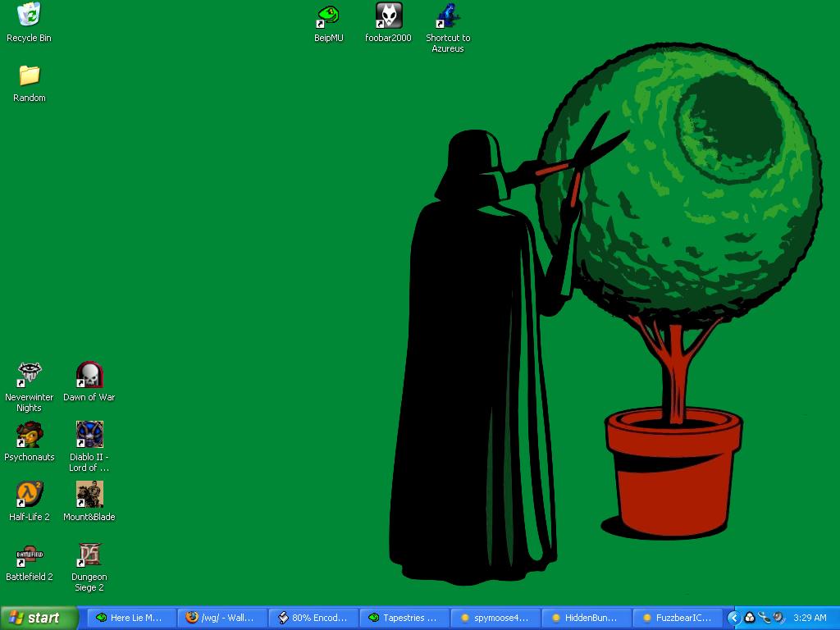Screen dimensions: 840x630
Task: Select the Half-Life 2 shortcut
Action: tap(30, 501)
